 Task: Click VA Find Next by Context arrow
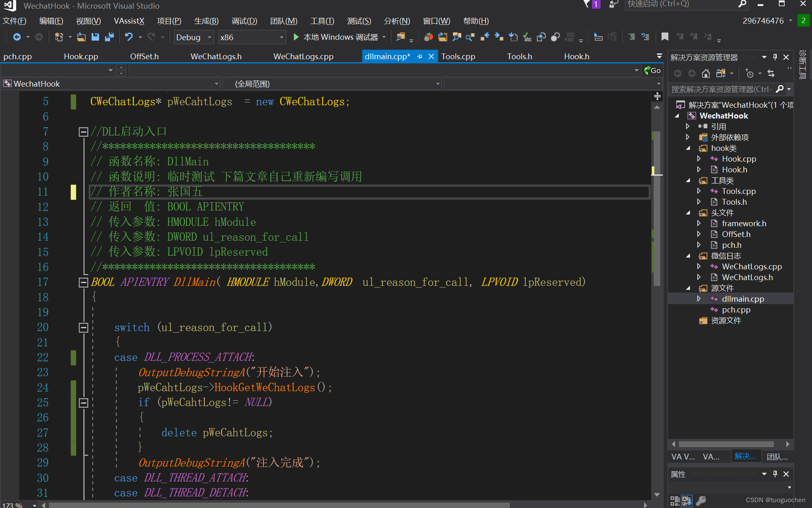coord(499,37)
